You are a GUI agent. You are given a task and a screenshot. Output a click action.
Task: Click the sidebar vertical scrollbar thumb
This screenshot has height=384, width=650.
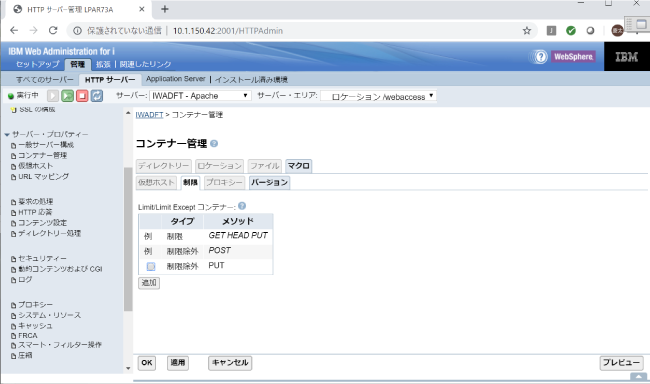pos(128,239)
